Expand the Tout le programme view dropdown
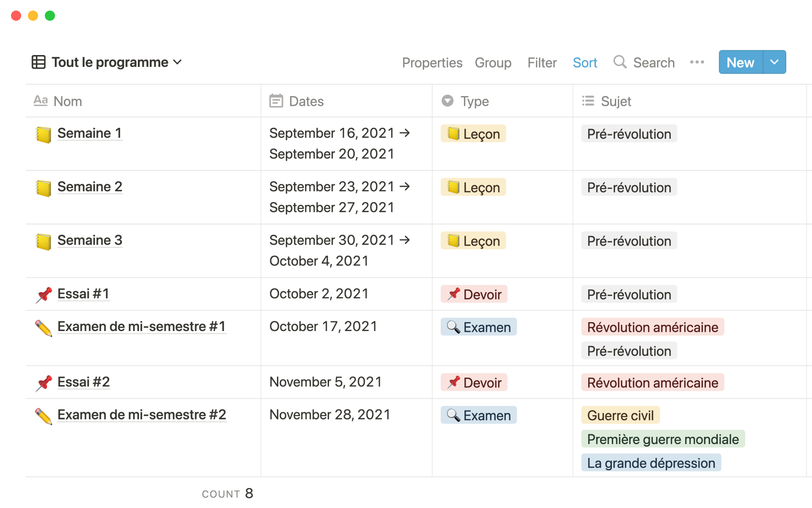812x508 pixels. click(178, 62)
